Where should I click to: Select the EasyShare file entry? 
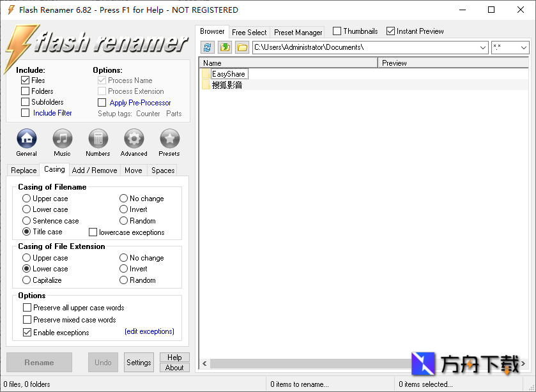click(x=229, y=73)
